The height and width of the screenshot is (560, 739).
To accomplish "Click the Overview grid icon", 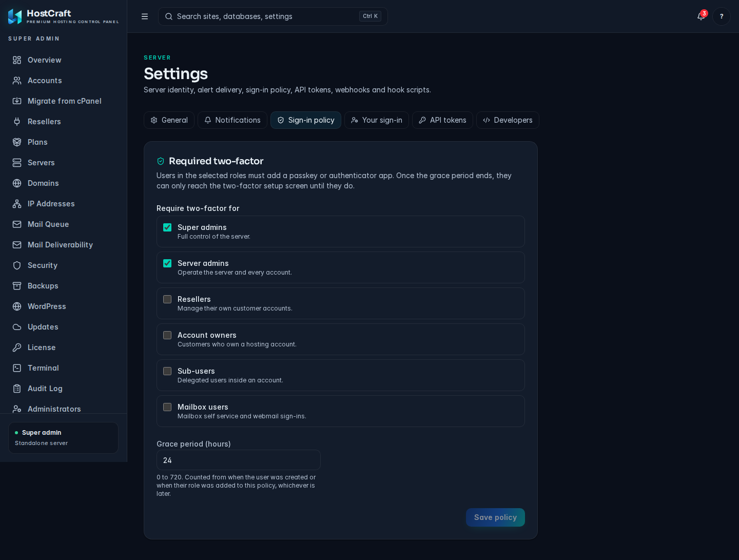I will tap(17, 60).
